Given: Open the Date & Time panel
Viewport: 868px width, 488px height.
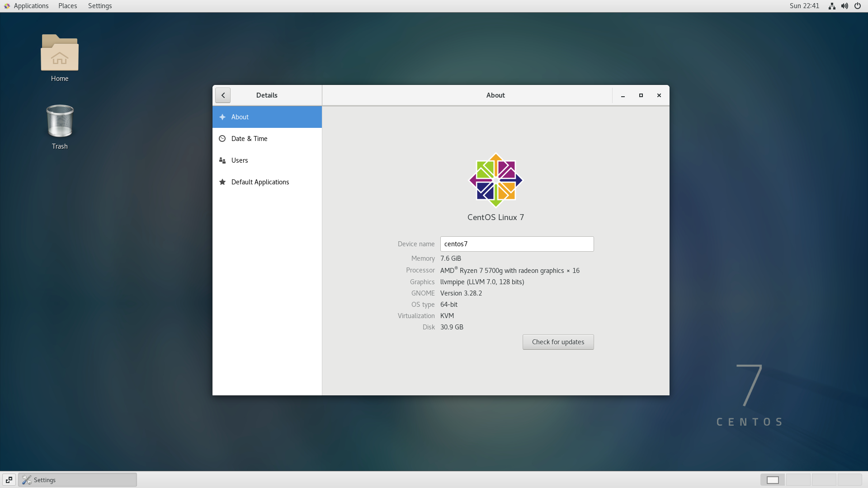Looking at the screenshot, I should (267, 139).
